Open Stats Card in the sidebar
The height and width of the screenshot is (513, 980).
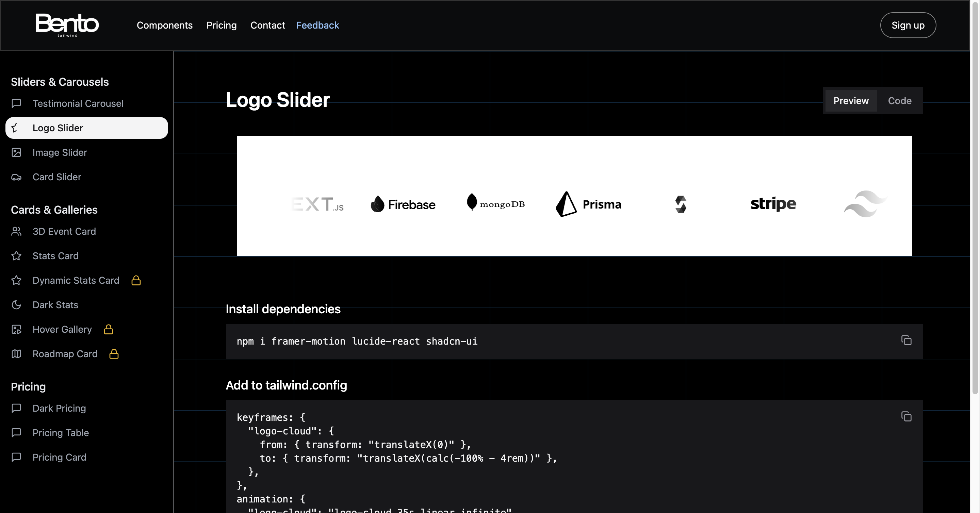[86, 256]
